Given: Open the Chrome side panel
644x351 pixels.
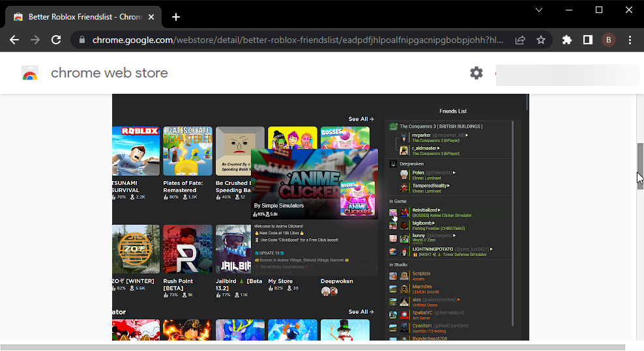Looking at the screenshot, I should point(588,40).
